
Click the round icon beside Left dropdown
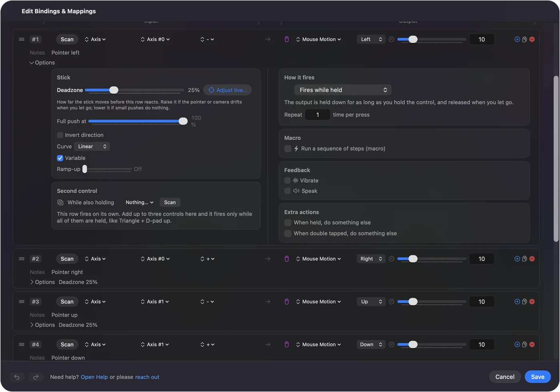click(x=392, y=39)
